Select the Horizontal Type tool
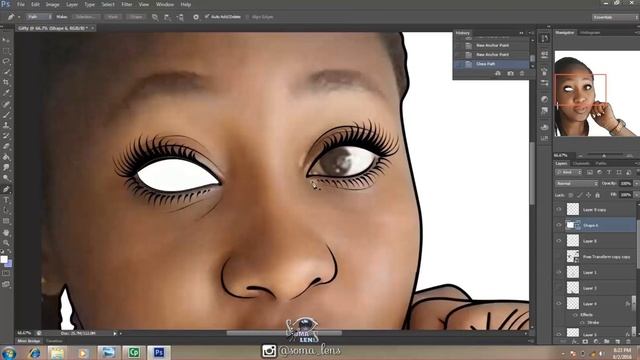The width and height of the screenshot is (640, 360). (6, 200)
